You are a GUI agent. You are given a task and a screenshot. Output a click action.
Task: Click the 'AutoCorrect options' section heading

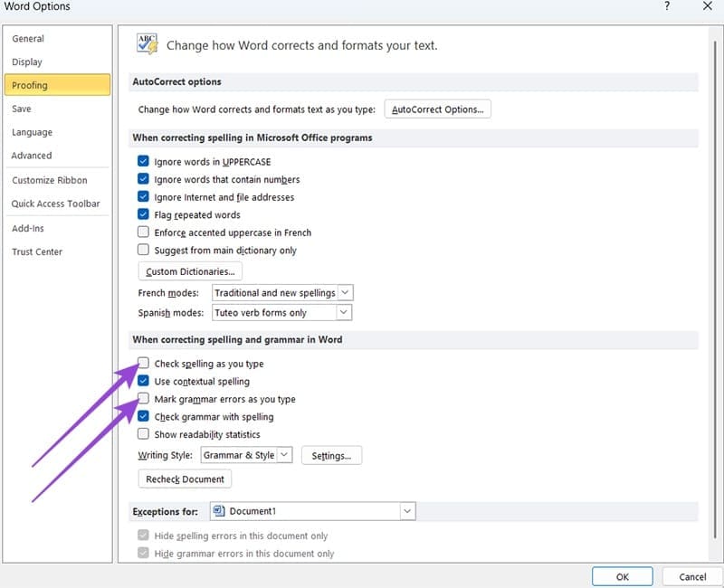[x=176, y=81]
